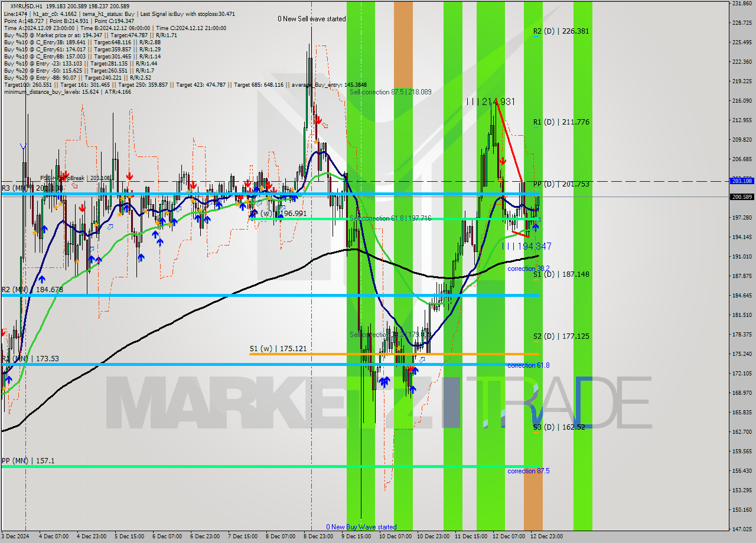
Task: Click the 231.860 price axis value
Action: click(x=741, y=4)
